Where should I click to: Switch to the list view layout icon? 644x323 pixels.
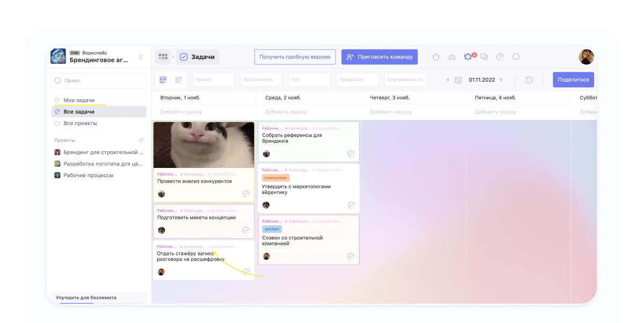tap(179, 80)
